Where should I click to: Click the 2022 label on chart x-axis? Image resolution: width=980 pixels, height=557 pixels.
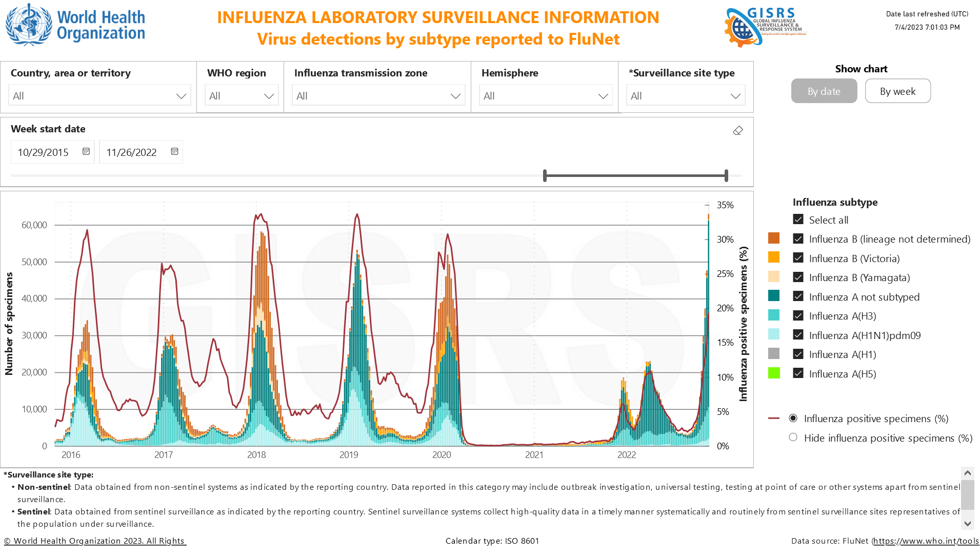(x=627, y=455)
